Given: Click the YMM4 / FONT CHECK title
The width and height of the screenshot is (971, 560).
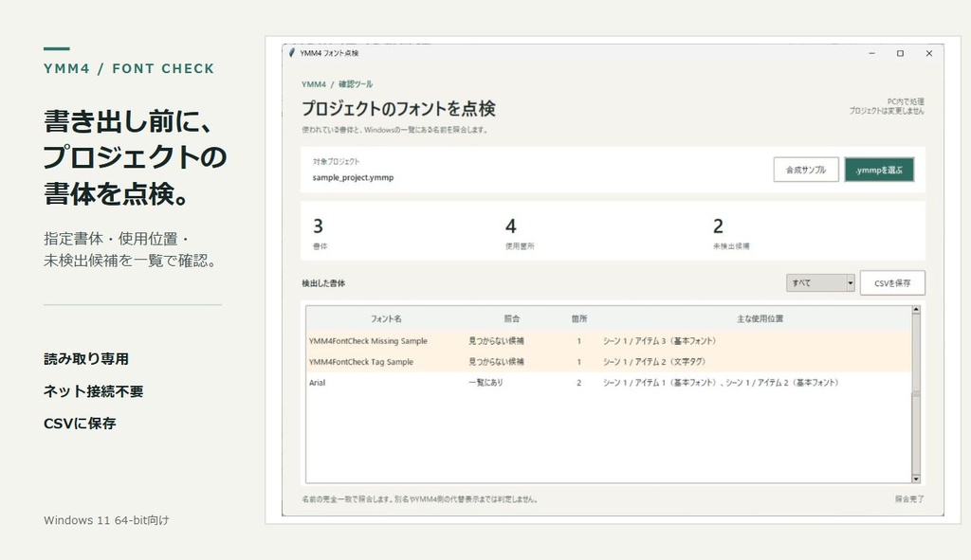Looking at the screenshot, I should 129,68.
